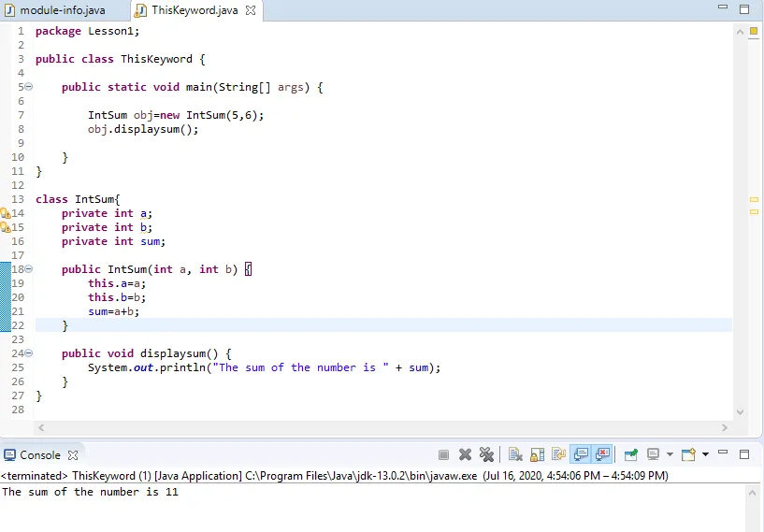Toggle Show Console on Standard Error change
Screen dimensions: 764x532
click(603, 455)
